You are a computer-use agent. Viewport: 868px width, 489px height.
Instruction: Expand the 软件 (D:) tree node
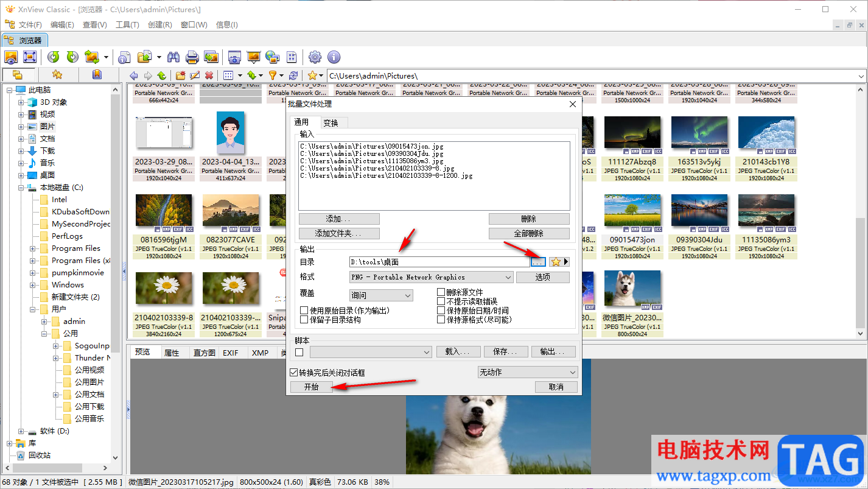point(21,431)
